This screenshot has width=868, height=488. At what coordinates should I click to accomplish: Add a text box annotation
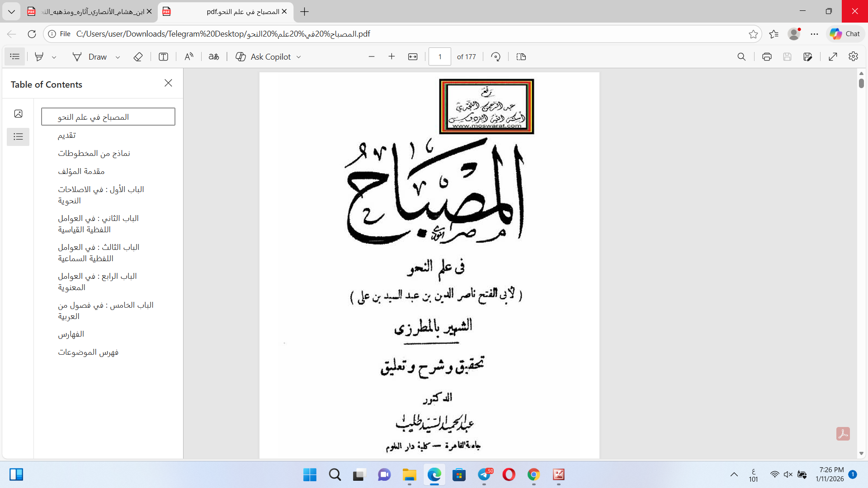point(163,56)
